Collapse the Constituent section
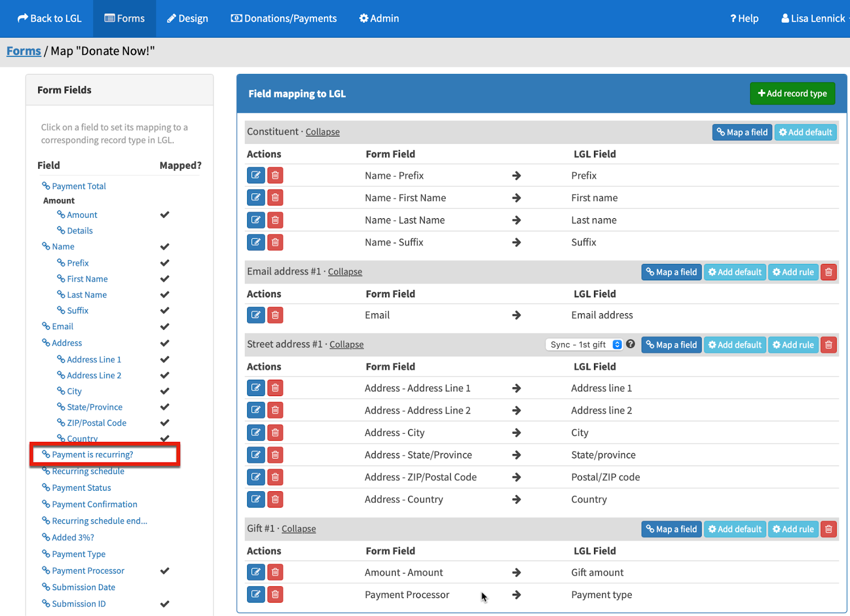The height and width of the screenshot is (616, 850). 322,132
